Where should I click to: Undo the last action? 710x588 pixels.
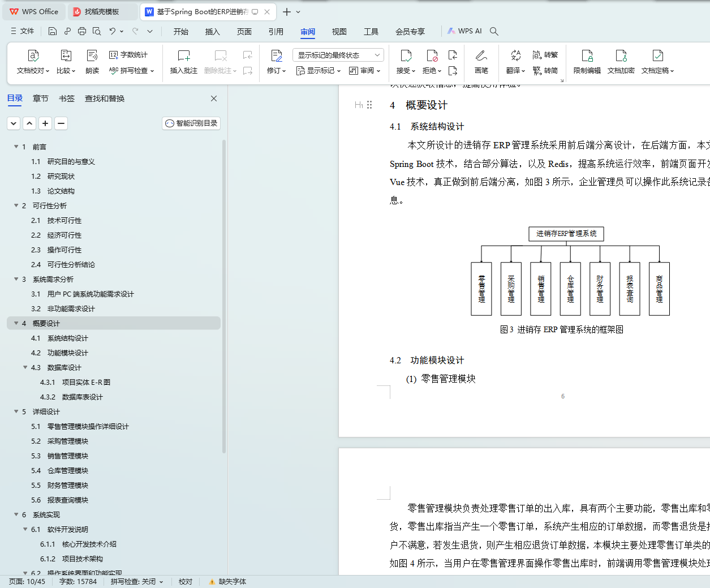pos(113,31)
